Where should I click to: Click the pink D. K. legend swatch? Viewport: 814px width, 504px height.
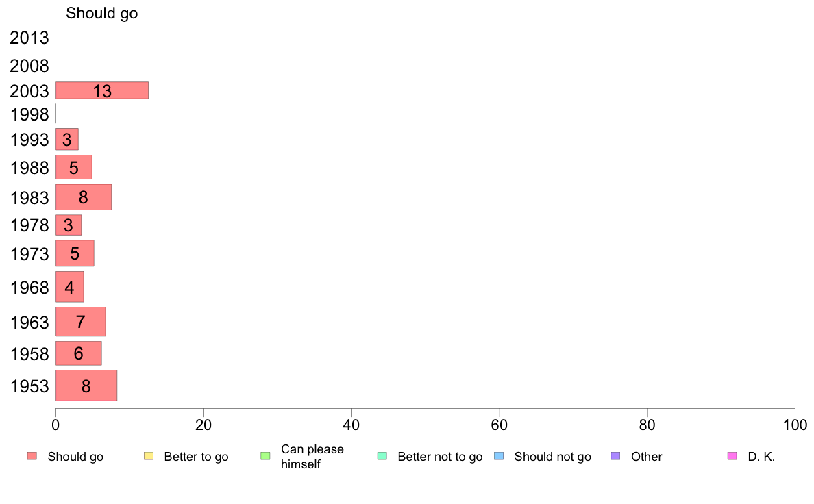pyautogui.click(x=732, y=456)
